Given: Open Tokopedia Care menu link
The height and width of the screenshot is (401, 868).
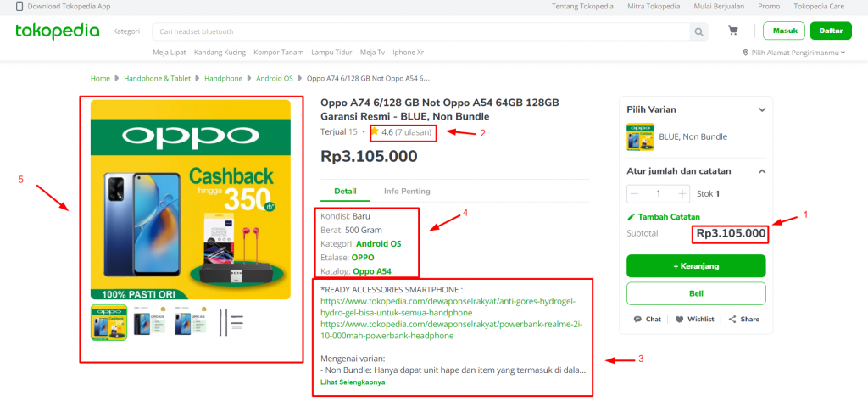Looking at the screenshot, I should 819,7.
